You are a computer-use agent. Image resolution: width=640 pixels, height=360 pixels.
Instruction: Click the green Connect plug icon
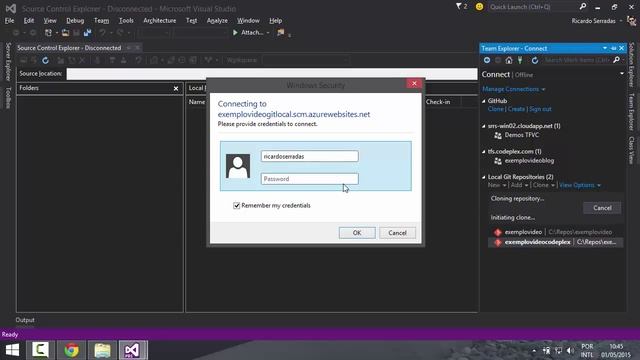coord(520,60)
